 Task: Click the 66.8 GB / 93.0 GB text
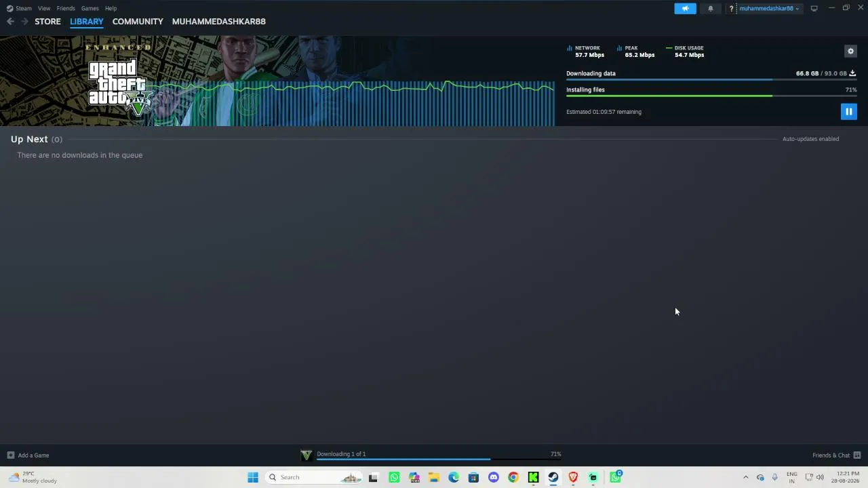click(821, 73)
